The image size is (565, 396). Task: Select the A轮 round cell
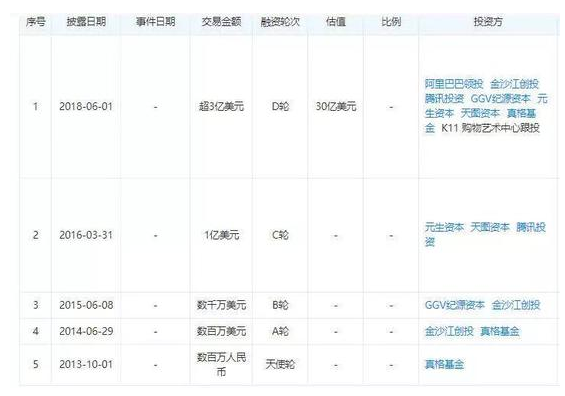point(280,331)
